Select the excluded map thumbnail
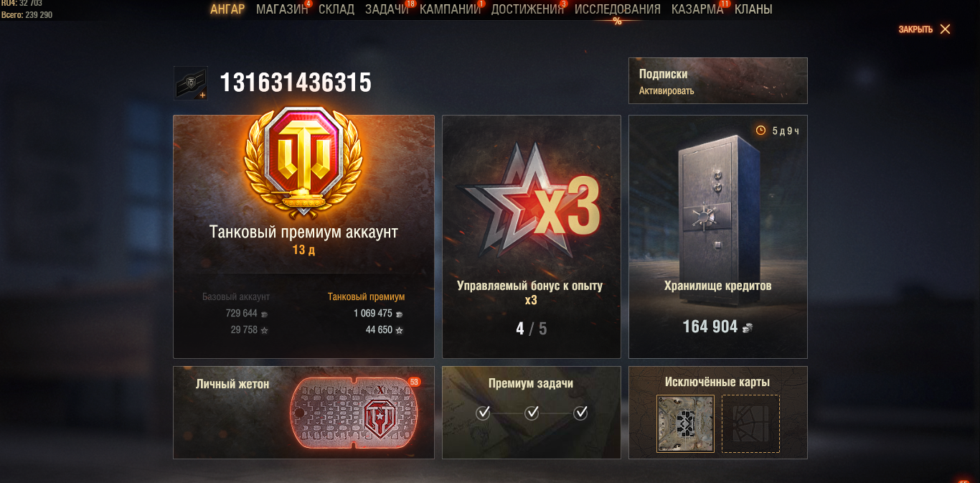Image resolution: width=980 pixels, height=483 pixels. (x=685, y=423)
